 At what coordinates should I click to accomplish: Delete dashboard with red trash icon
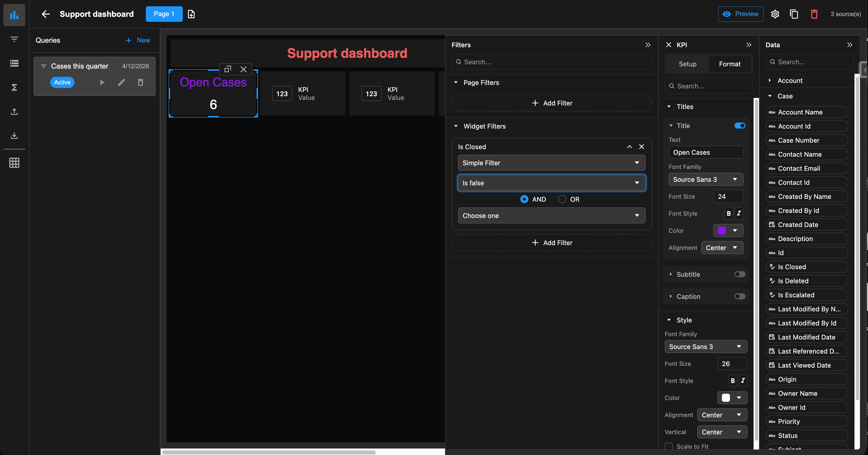click(x=814, y=14)
